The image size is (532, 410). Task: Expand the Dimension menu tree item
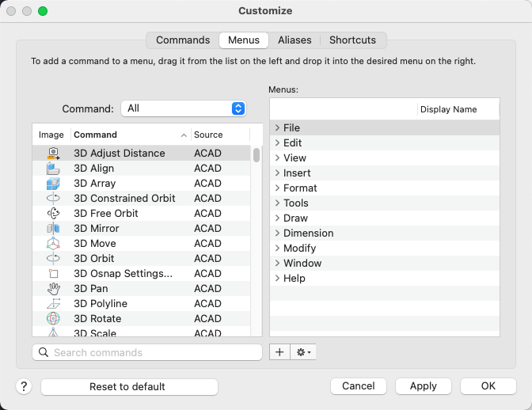coord(278,233)
